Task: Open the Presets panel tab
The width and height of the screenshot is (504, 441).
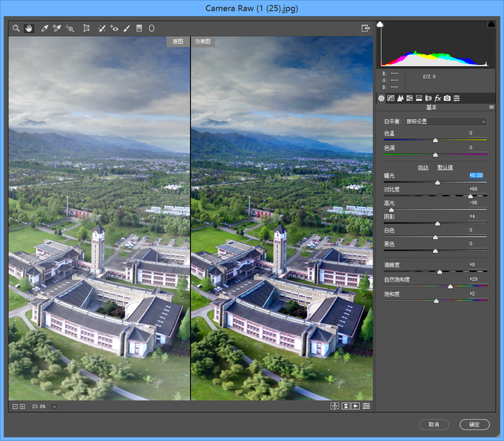Action: point(457,98)
